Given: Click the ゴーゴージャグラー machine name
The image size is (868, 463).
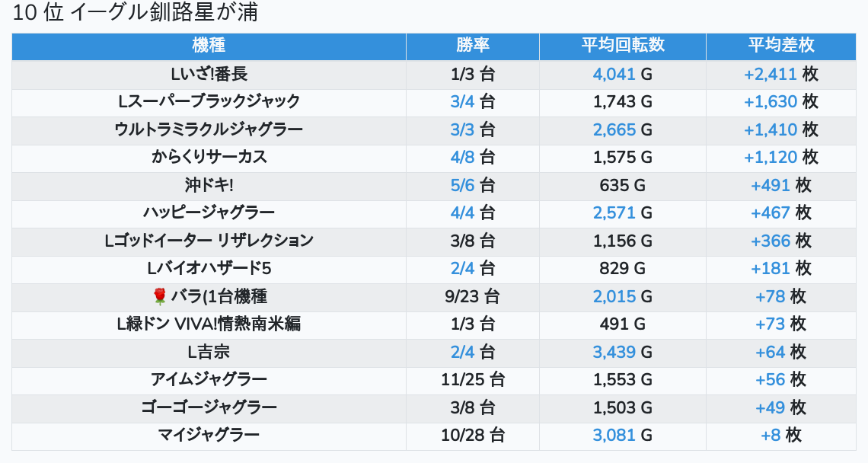Looking at the screenshot, I should coord(209,407).
